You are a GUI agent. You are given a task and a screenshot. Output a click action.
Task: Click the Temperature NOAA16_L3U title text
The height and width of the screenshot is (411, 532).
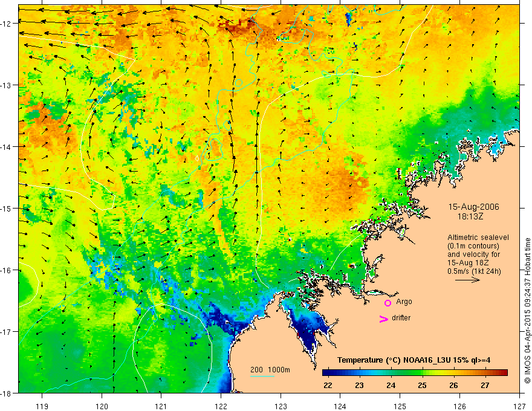pyautogui.click(x=414, y=360)
